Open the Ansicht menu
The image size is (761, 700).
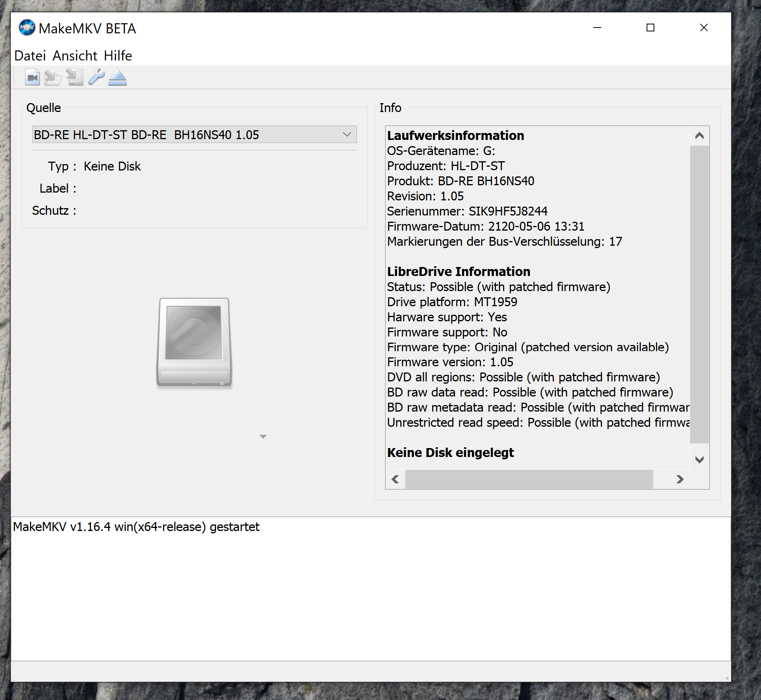pos(75,56)
